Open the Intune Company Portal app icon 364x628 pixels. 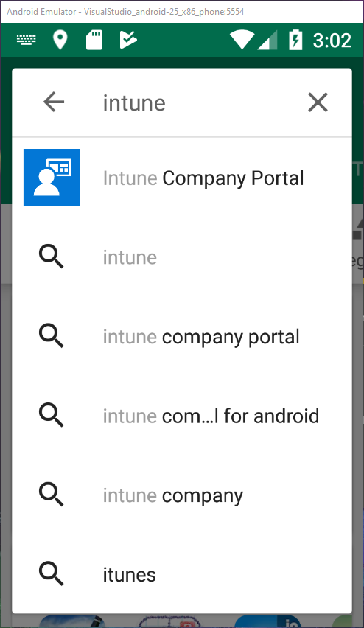click(52, 177)
